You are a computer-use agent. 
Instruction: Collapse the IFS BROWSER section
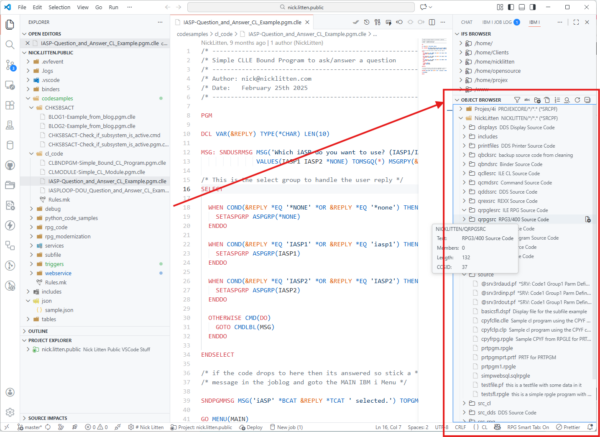coord(475,34)
